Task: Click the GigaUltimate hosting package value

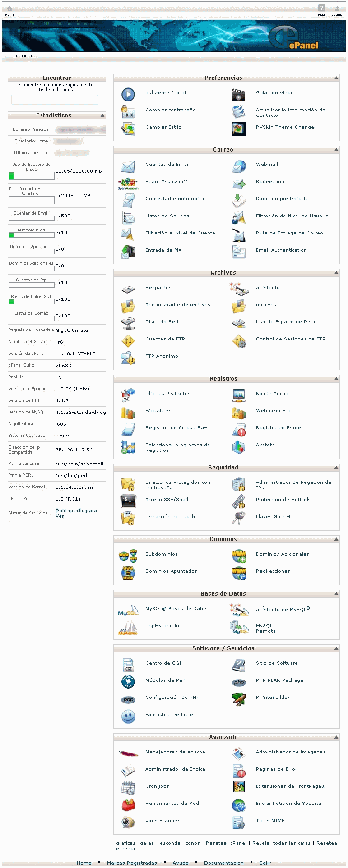Action: (x=72, y=331)
